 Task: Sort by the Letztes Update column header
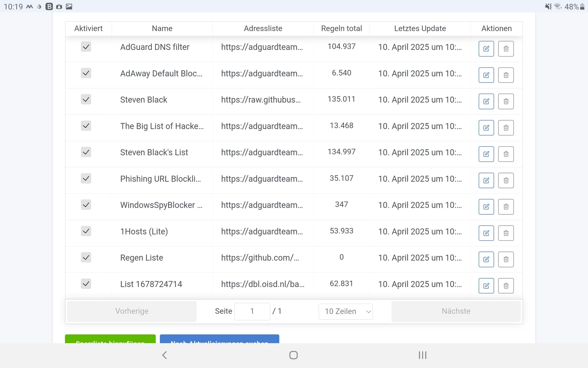[x=420, y=29]
